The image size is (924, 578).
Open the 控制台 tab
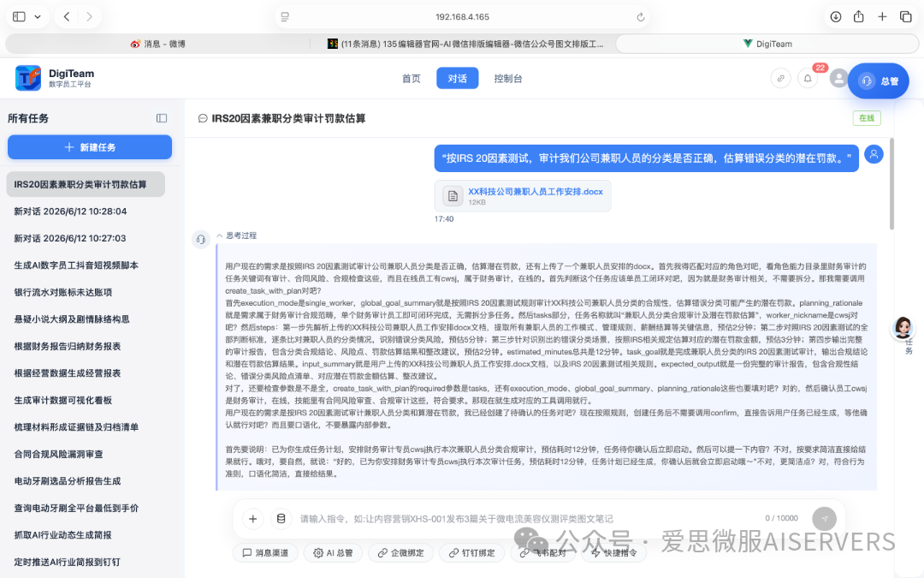tap(508, 79)
